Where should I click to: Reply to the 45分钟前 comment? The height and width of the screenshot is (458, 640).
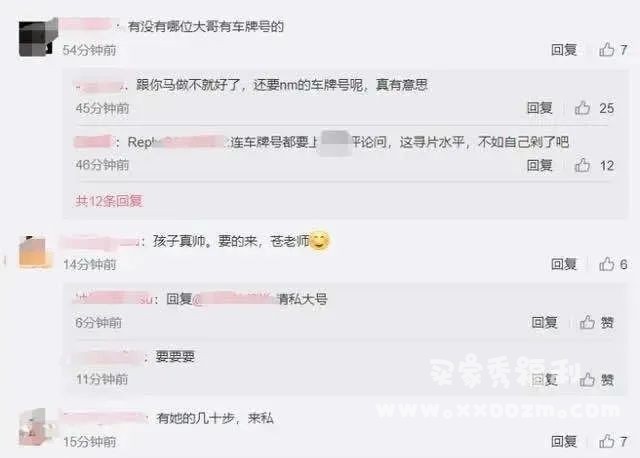click(539, 108)
